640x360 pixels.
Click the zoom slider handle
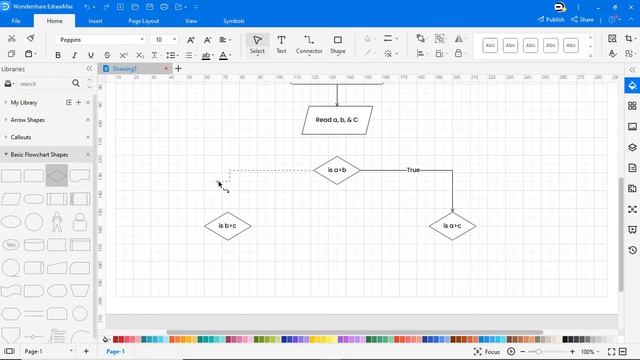[539, 351]
